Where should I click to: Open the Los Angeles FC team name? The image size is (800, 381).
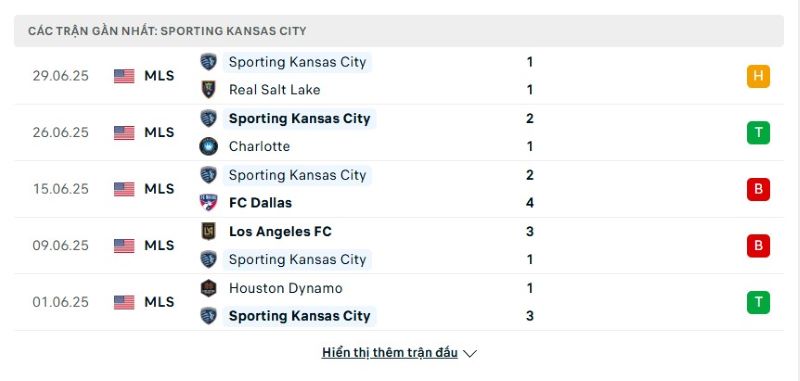click(280, 232)
